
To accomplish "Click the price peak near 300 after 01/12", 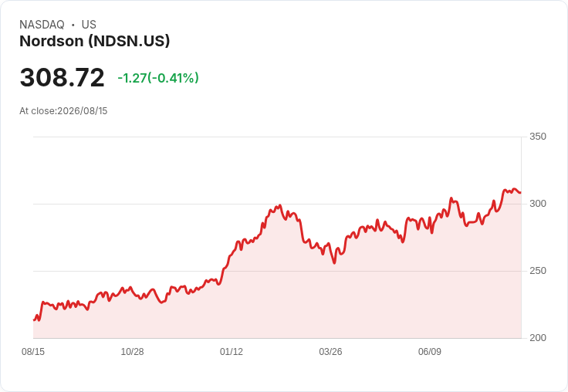I will point(280,205).
